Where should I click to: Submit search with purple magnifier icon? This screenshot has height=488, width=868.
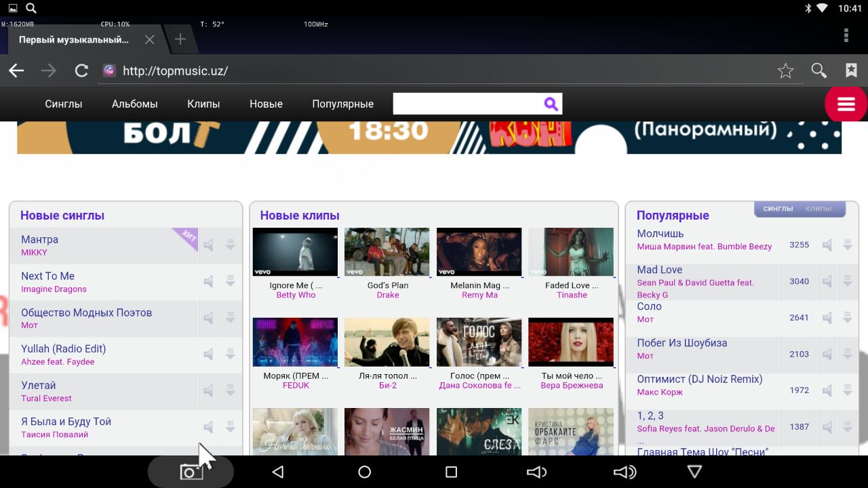(551, 104)
